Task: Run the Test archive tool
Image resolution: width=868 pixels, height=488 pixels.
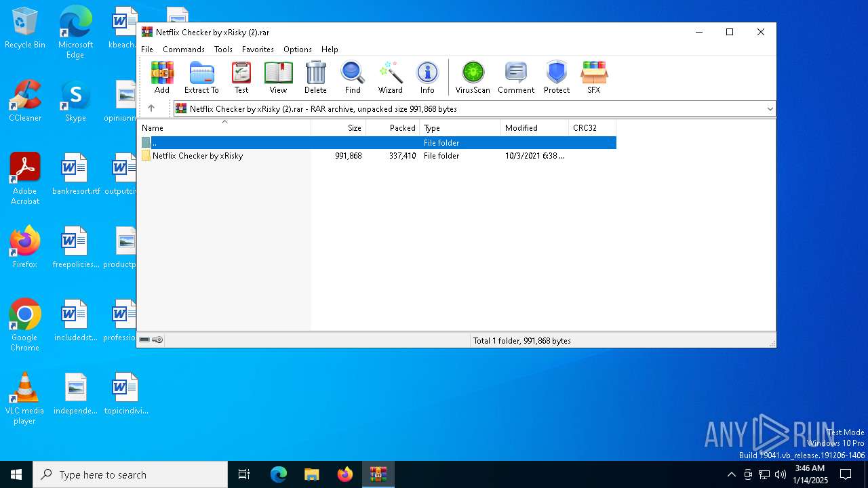Action: tap(241, 77)
